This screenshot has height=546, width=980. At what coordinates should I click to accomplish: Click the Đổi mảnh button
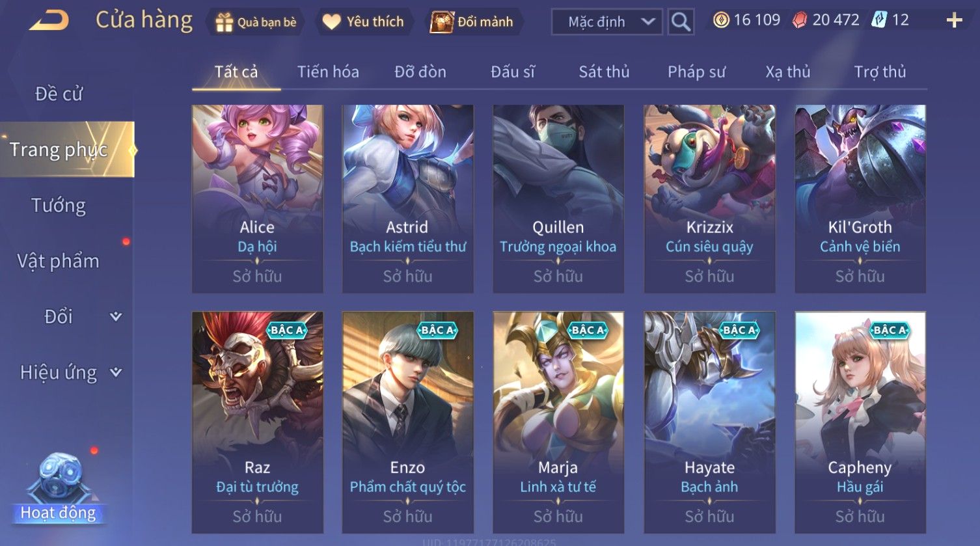472,22
